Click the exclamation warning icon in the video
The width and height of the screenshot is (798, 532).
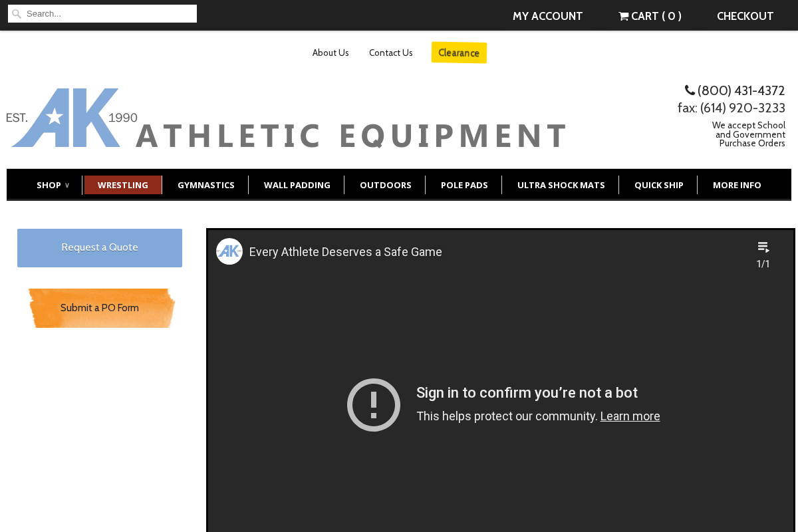pos(373,405)
